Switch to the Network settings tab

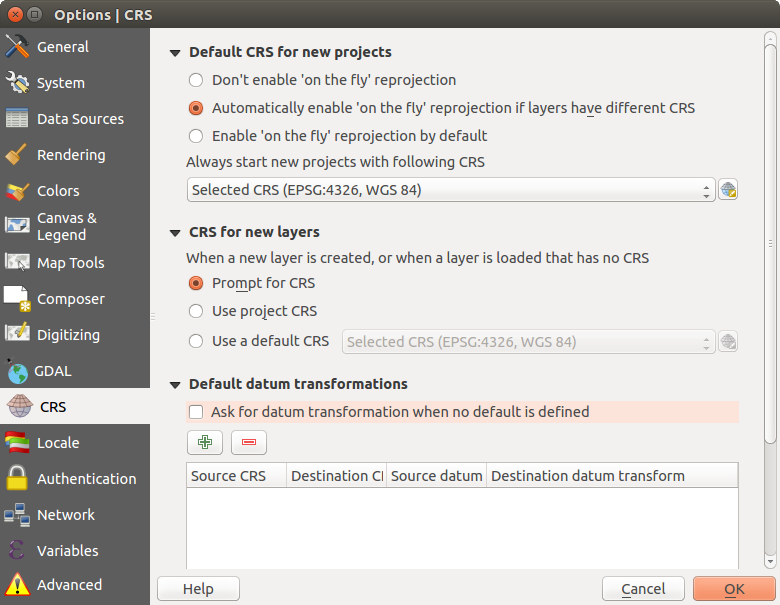[x=66, y=515]
